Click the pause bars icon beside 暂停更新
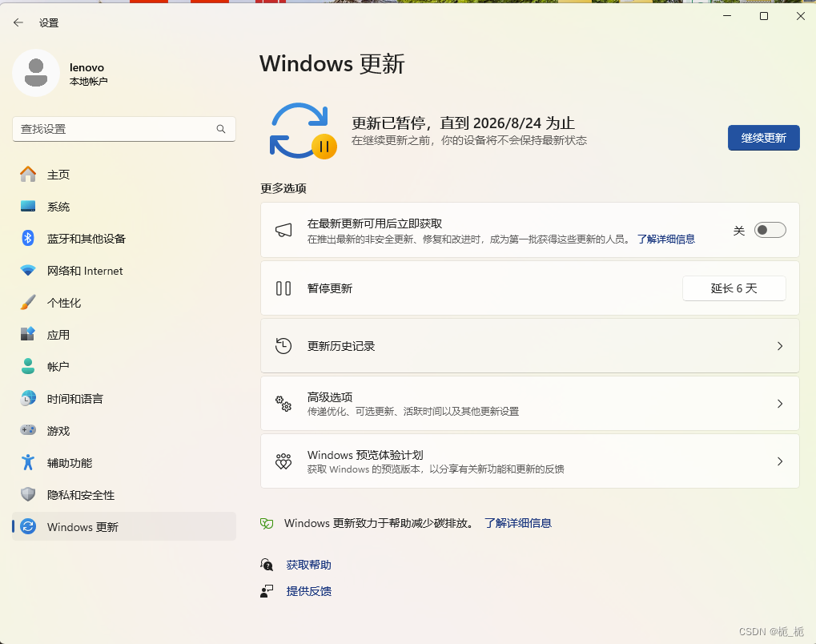This screenshot has height=644, width=816. [x=283, y=288]
